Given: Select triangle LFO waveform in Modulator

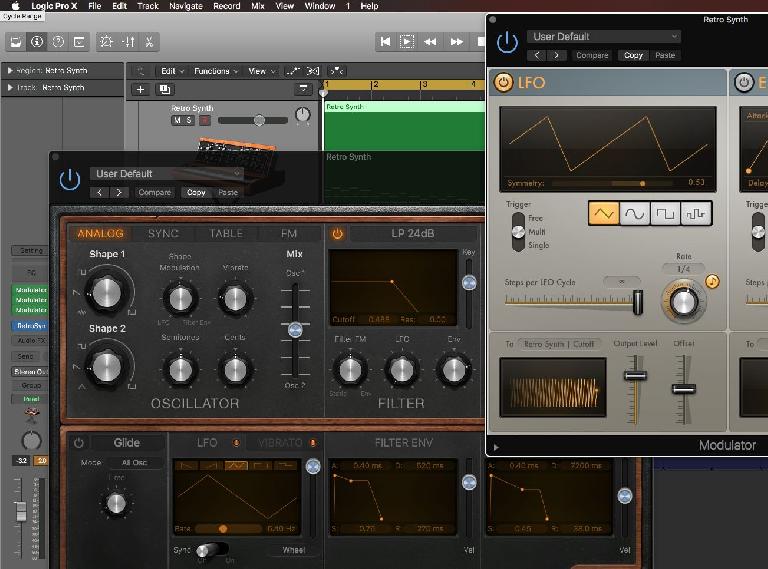Looking at the screenshot, I should pos(603,214).
